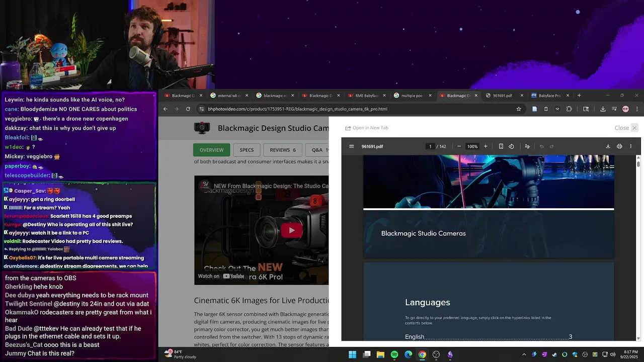Bookmark this page with the star icon

(519, 109)
